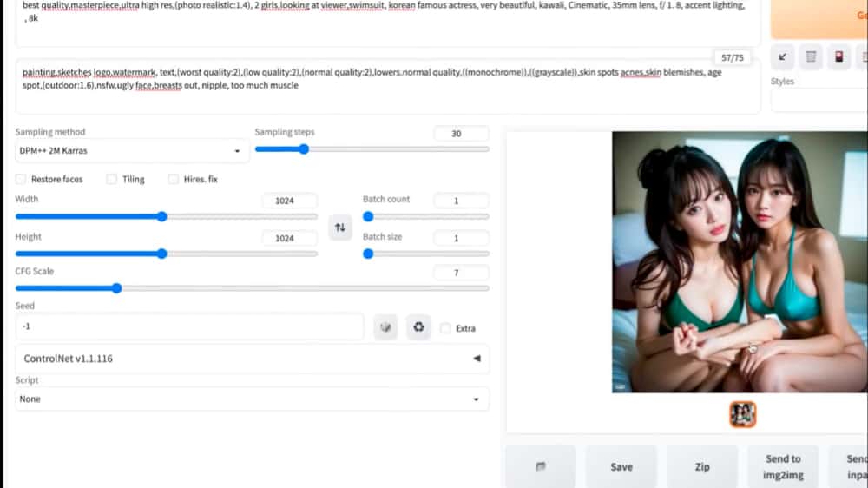868x488 pixels.
Task: Click the Batch size number field
Action: pyautogui.click(x=462, y=238)
